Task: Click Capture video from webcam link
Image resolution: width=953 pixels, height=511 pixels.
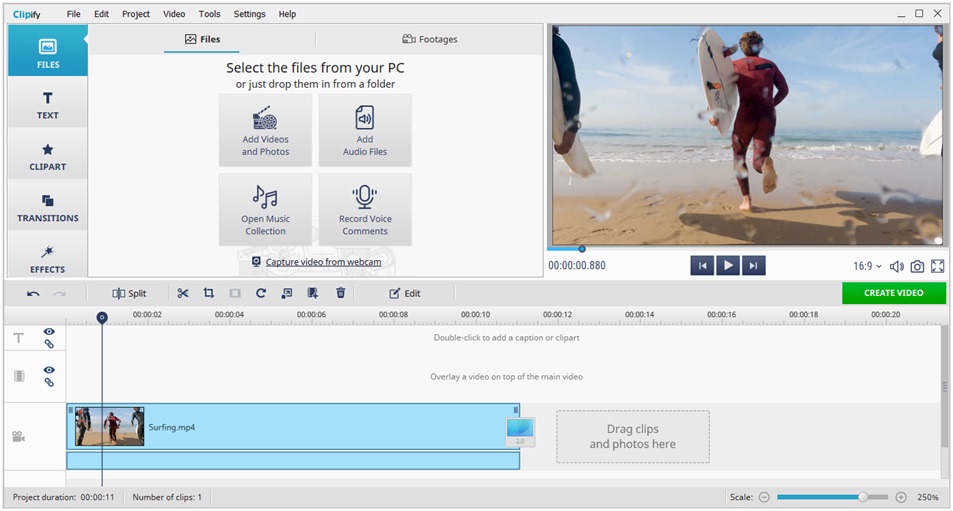Action: (x=323, y=262)
